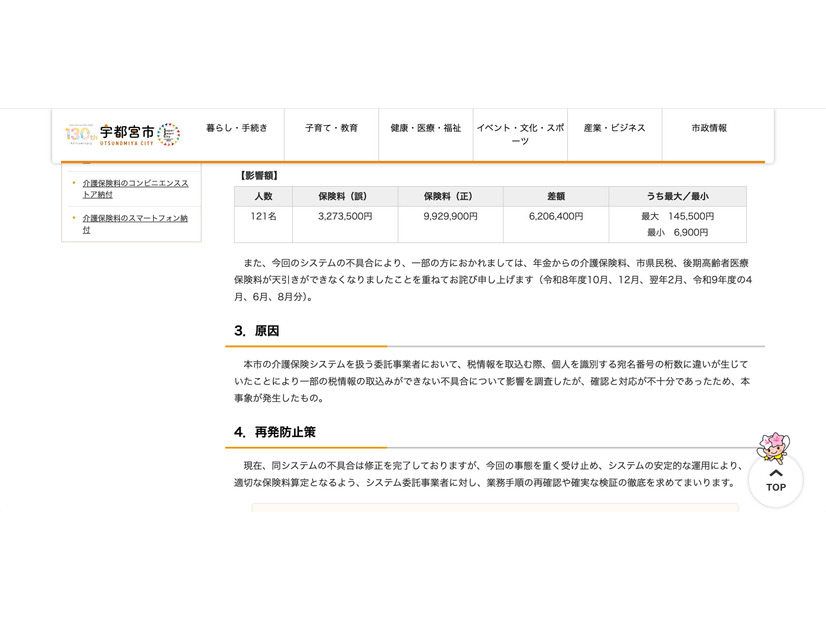Click the 4. 再発防止策 heading
826x620 pixels.
pos(275,432)
